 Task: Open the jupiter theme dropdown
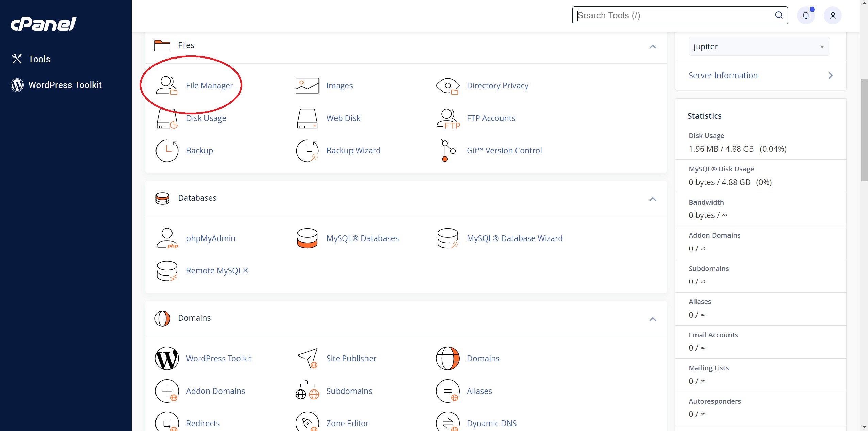coord(759,46)
